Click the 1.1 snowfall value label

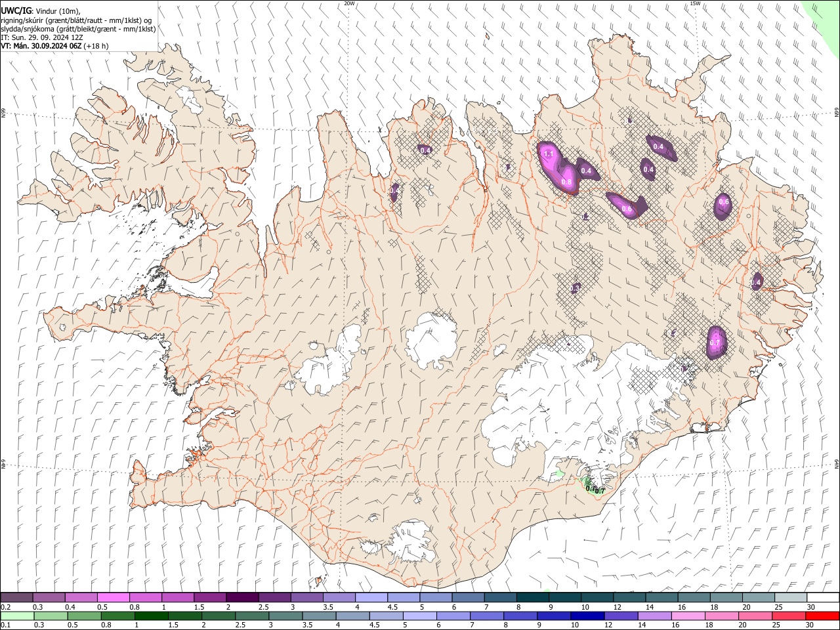pos(549,154)
